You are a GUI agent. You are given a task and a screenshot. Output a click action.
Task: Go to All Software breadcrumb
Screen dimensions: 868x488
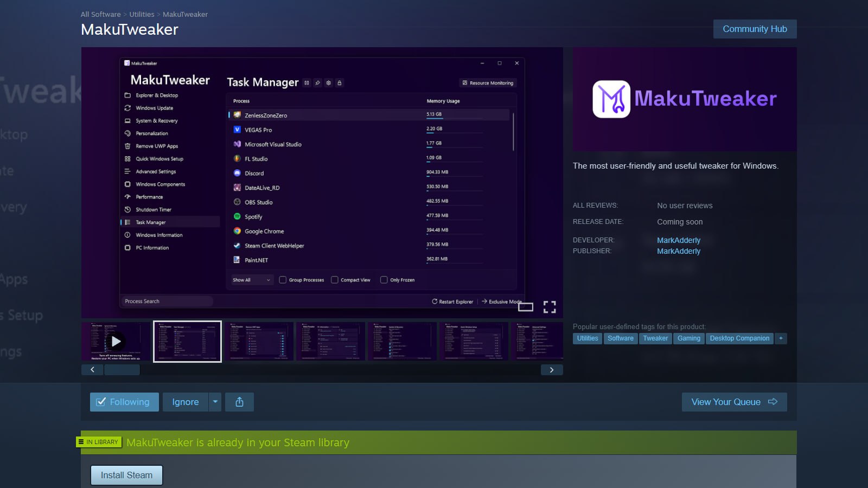[x=101, y=15]
